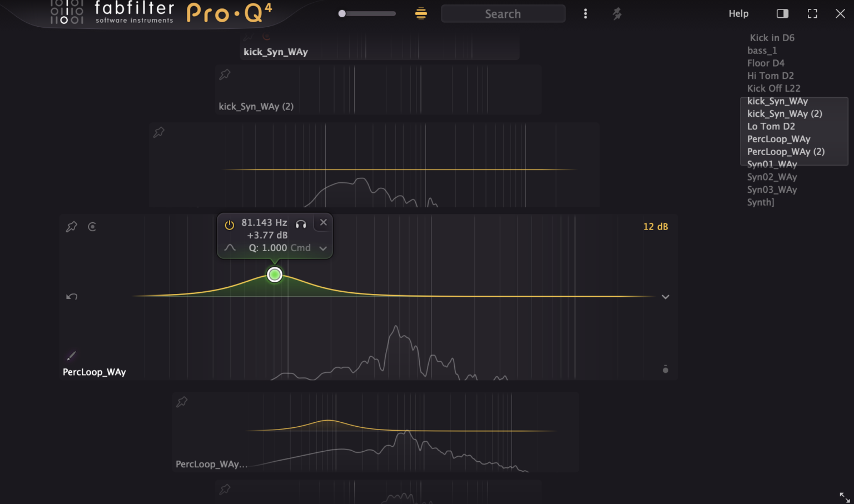Viewport: 854px width, 504px height.
Task: Click the undo arrow in the PercLoop_WAy panel
Action: click(71, 297)
